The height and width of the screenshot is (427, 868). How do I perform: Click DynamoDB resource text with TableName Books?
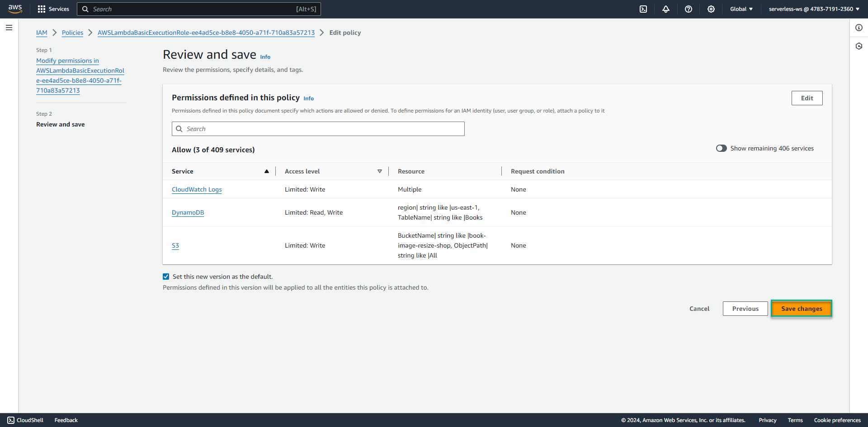click(x=440, y=212)
